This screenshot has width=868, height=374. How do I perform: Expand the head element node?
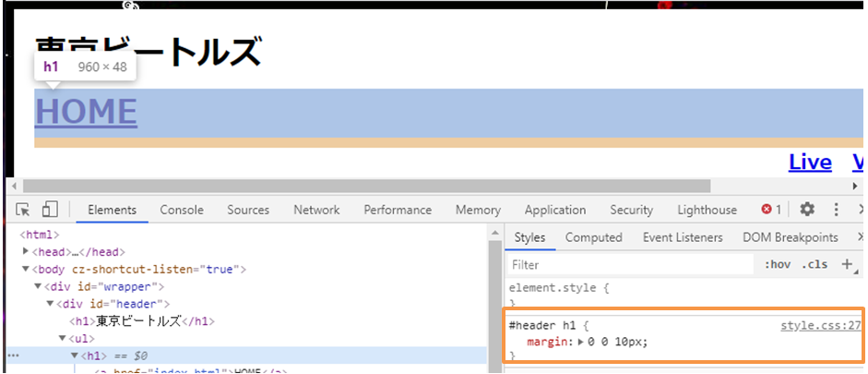[27, 252]
